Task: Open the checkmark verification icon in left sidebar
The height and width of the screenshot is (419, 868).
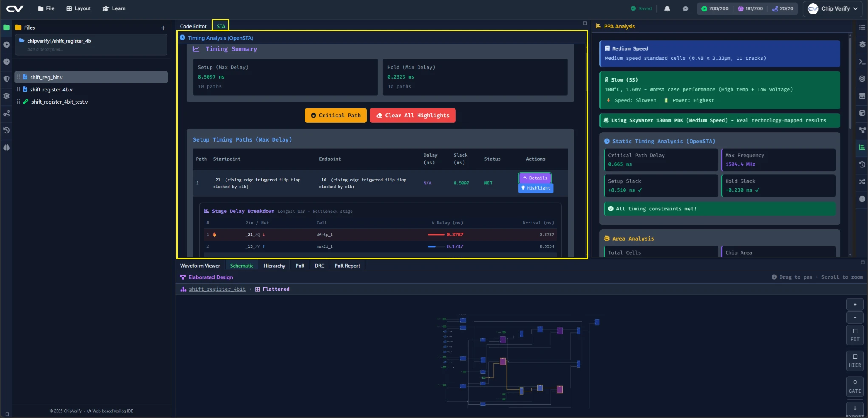Action: pyautogui.click(x=6, y=62)
